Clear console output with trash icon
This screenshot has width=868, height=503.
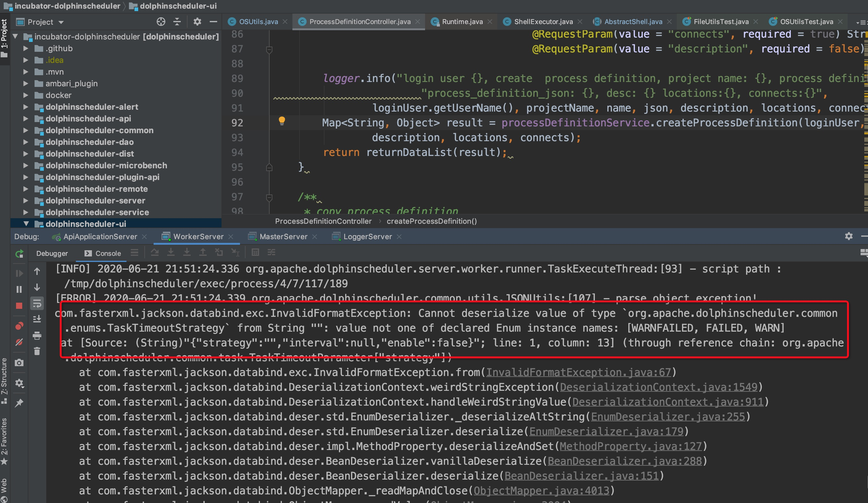tap(37, 351)
